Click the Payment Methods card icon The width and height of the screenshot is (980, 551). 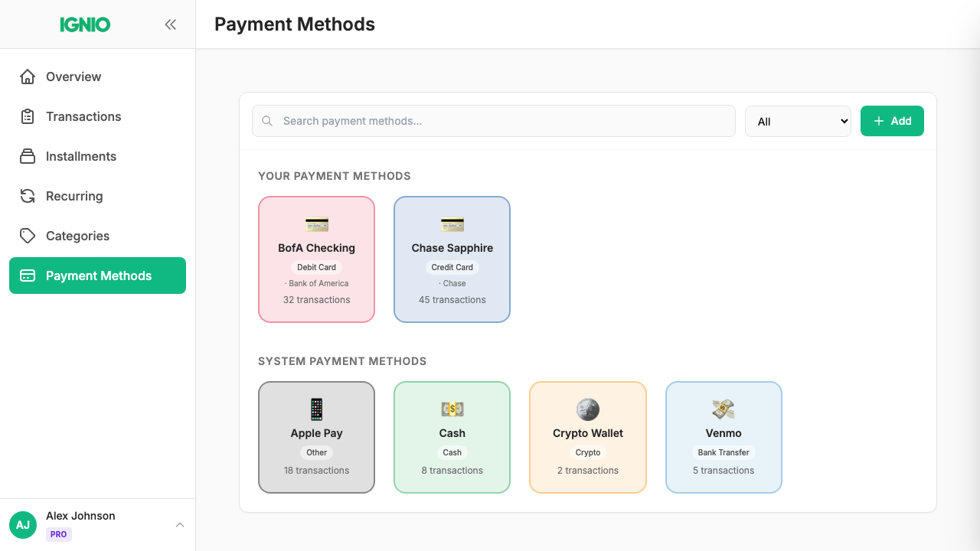pos(28,275)
